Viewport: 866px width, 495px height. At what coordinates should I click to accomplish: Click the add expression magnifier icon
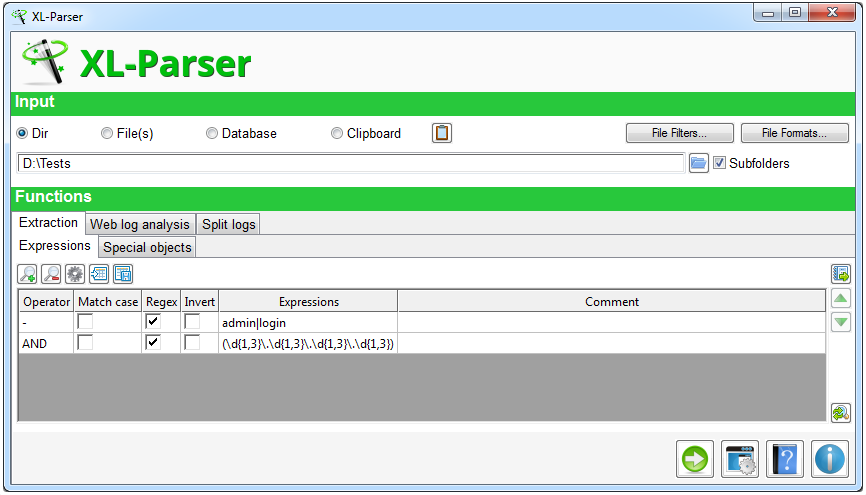[x=28, y=274]
